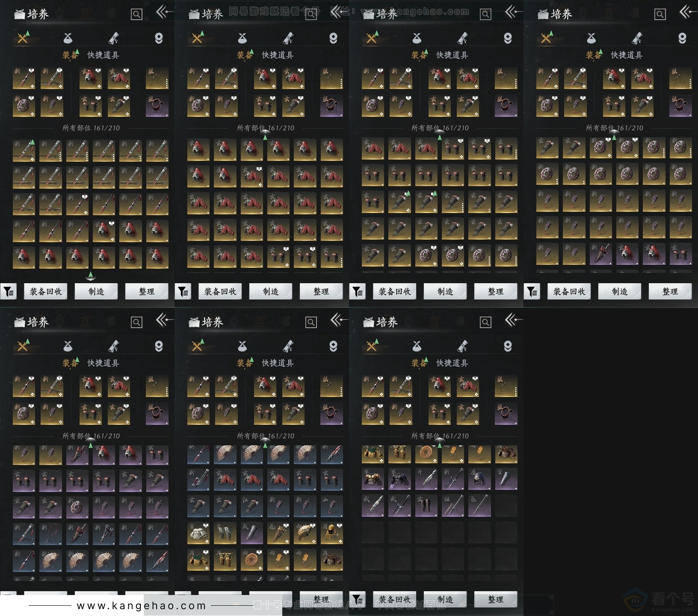Switch to 快捷道具 tab in bottom-right panel
The height and width of the screenshot is (616, 698).
(x=452, y=363)
